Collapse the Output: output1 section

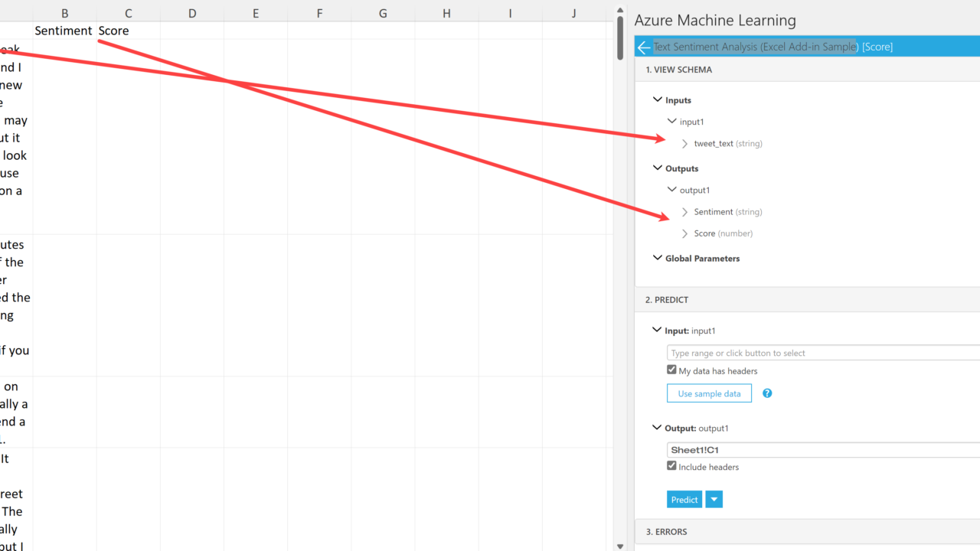(657, 428)
